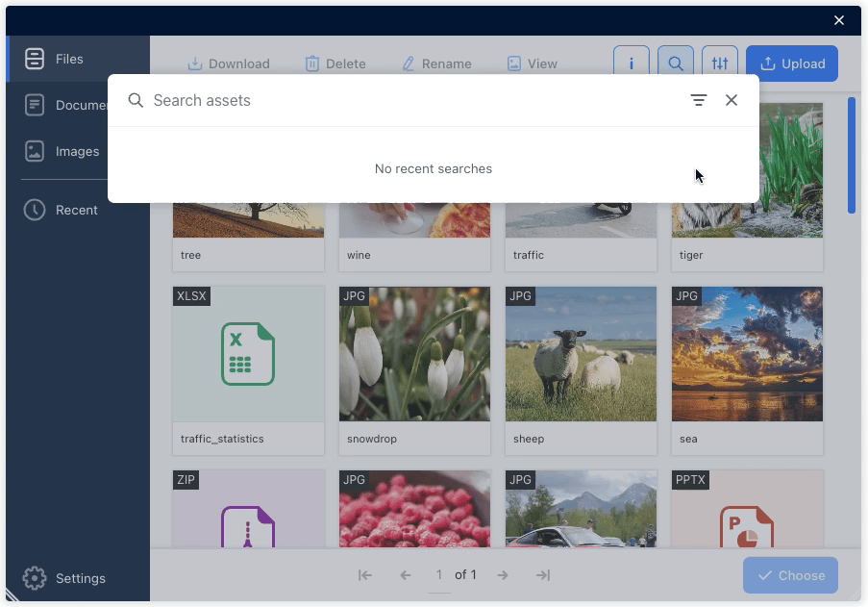
Task: Click the Delete toolbar action
Action: click(335, 63)
